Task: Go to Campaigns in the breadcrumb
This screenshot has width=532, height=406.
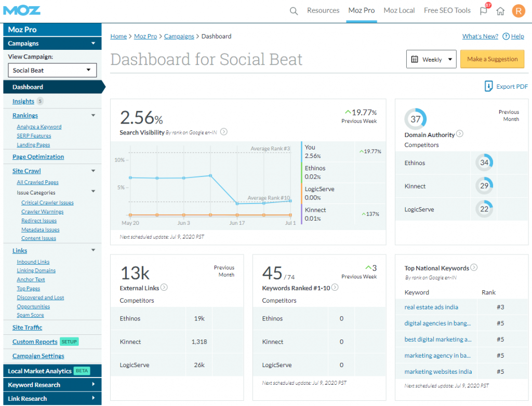Action: 179,36
